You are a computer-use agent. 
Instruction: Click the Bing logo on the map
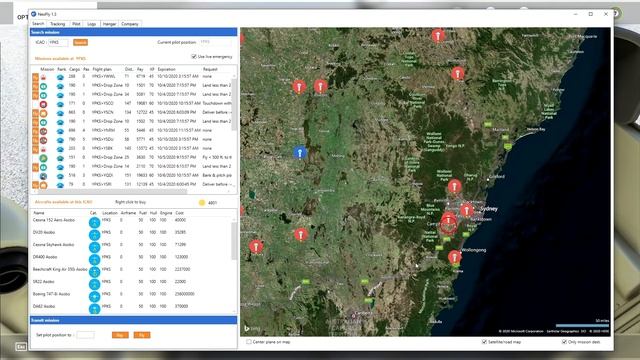pos(252,328)
